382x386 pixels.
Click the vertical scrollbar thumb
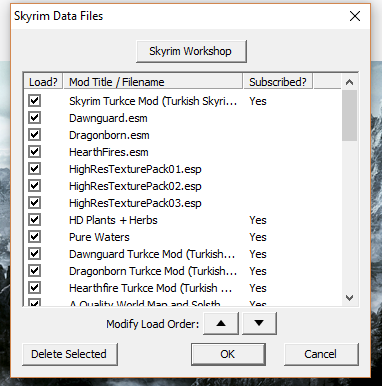point(349,115)
